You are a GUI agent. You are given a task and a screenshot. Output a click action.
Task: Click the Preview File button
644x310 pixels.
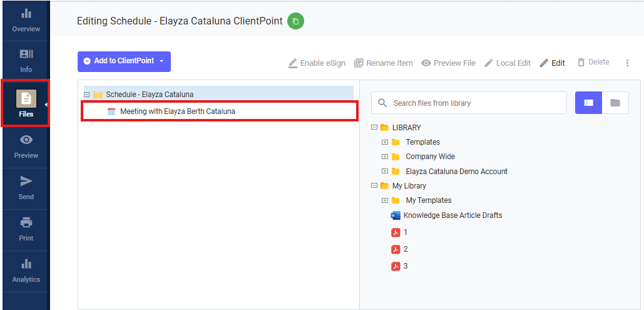click(x=449, y=63)
